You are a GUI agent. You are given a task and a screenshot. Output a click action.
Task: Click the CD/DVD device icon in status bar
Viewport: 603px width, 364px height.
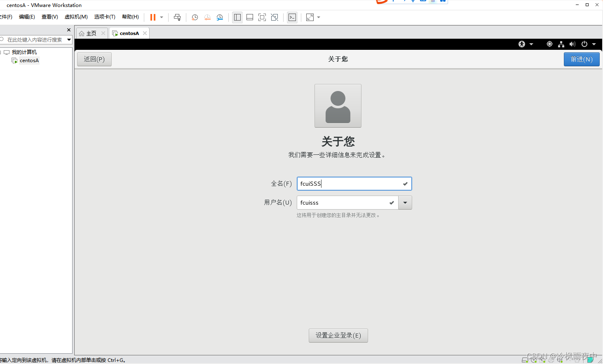point(534,360)
